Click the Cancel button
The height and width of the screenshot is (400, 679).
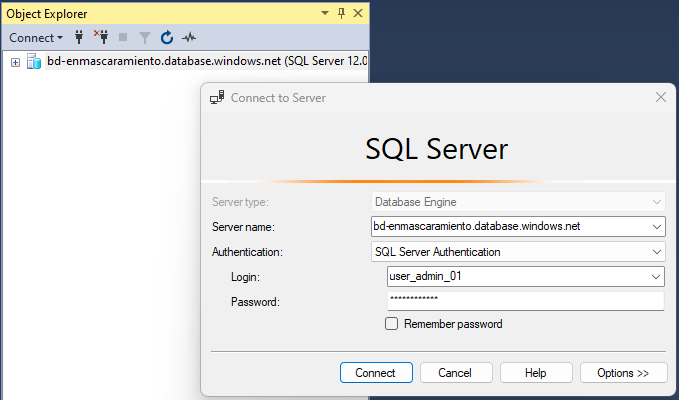coord(456,373)
